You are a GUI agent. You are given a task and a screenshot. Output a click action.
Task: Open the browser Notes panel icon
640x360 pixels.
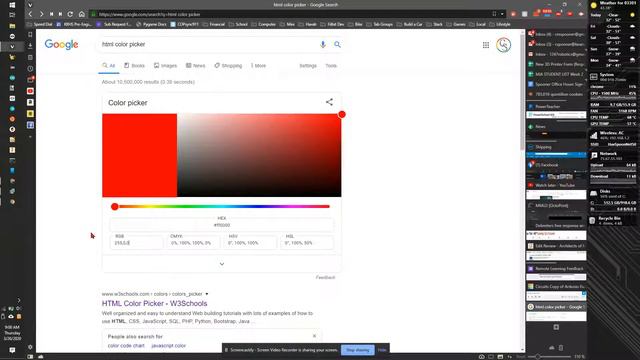(x=30, y=57)
